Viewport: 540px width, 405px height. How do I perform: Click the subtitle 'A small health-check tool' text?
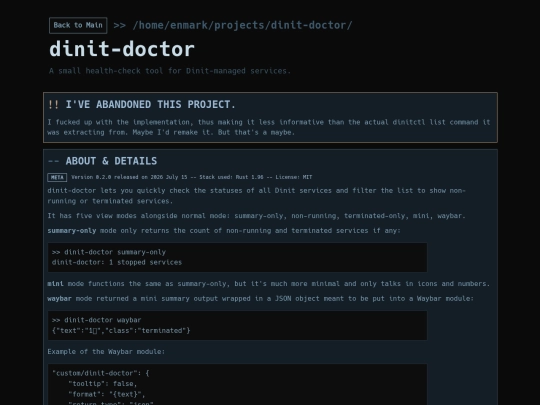pos(170,71)
